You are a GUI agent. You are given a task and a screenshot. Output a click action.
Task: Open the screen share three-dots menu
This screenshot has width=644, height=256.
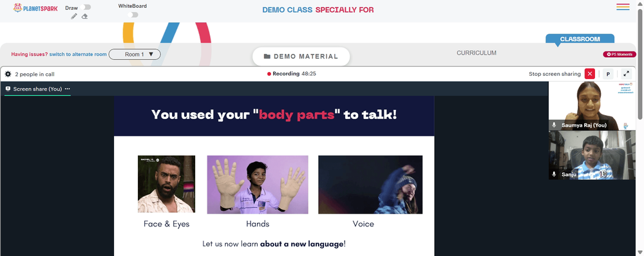(x=68, y=89)
